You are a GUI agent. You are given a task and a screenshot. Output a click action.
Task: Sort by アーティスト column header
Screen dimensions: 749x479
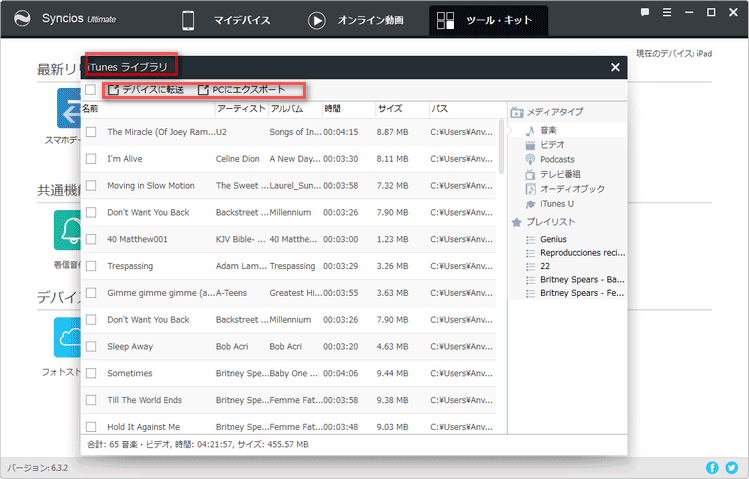pos(242,109)
